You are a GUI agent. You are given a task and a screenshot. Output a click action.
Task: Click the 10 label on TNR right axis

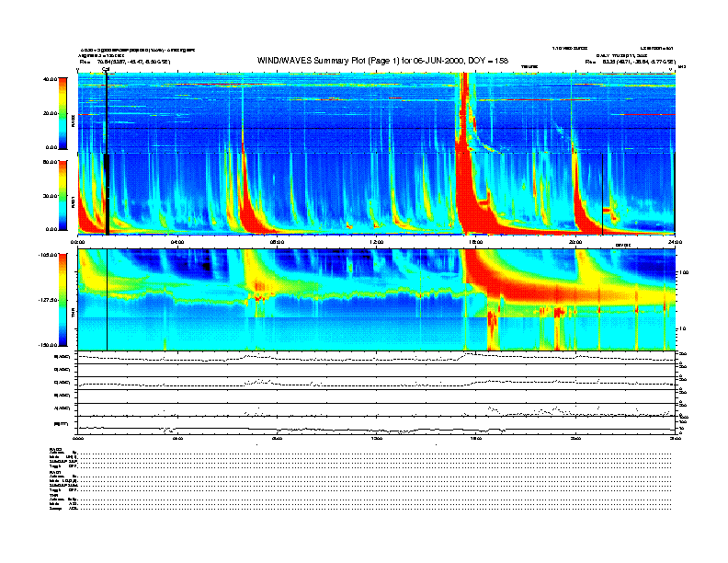(x=683, y=328)
